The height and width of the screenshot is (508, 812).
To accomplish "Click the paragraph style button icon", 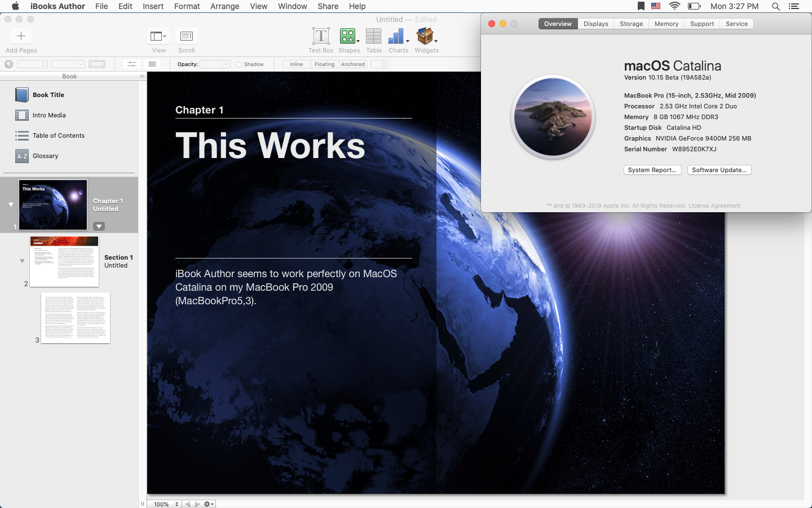I will click(x=8, y=64).
